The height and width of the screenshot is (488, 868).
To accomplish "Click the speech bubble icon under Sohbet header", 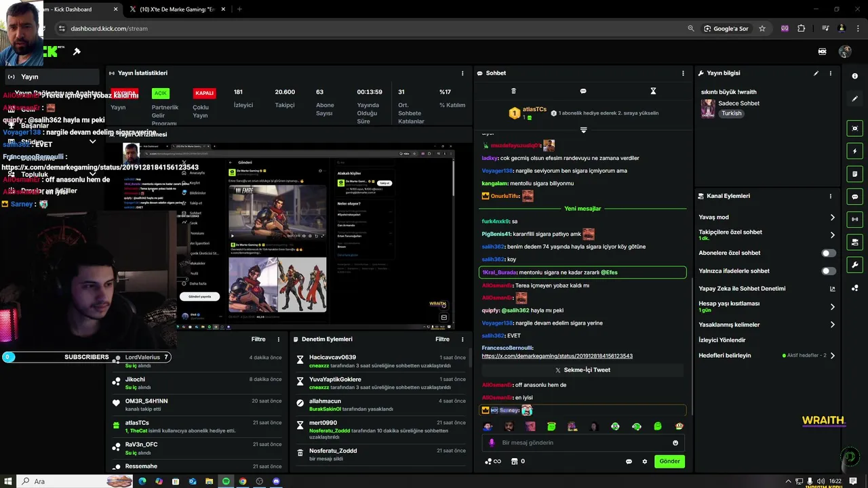I will (583, 91).
